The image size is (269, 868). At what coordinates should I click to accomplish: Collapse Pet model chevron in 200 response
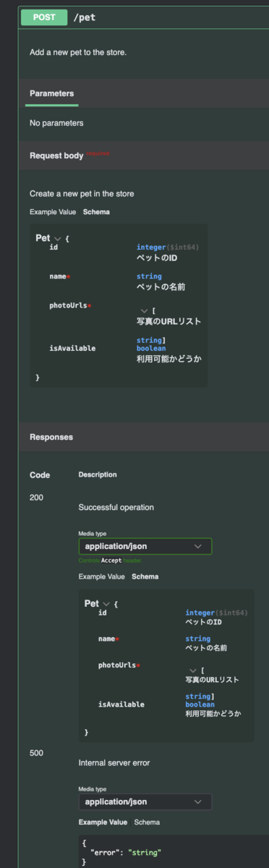pyautogui.click(x=106, y=604)
